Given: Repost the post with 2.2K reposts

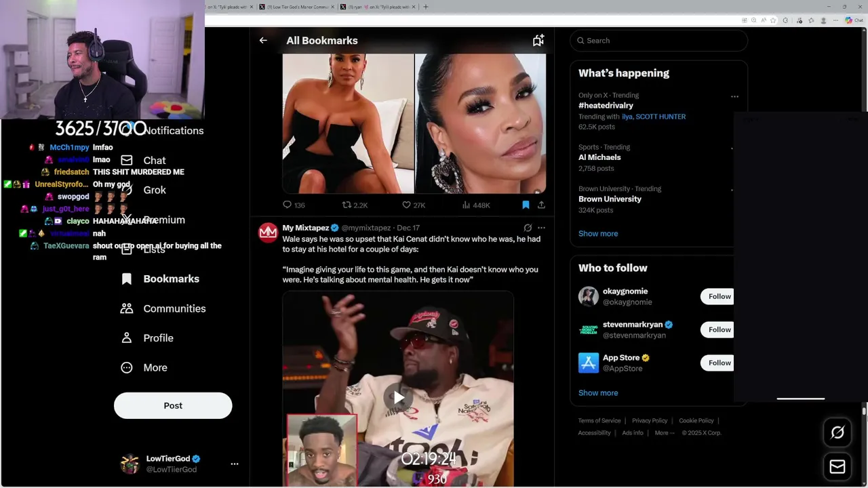Looking at the screenshot, I should pyautogui.click(x=355, y=205).
